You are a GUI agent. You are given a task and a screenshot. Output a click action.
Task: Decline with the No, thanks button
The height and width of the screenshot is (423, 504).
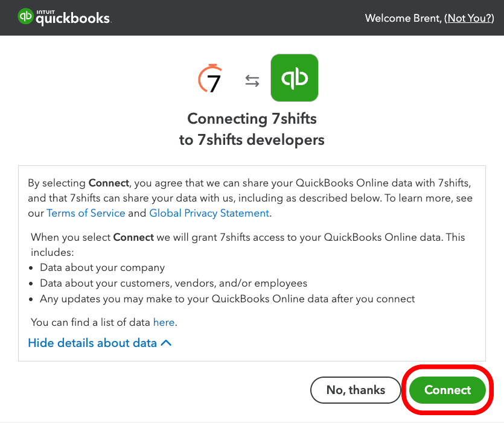[356, 390]
